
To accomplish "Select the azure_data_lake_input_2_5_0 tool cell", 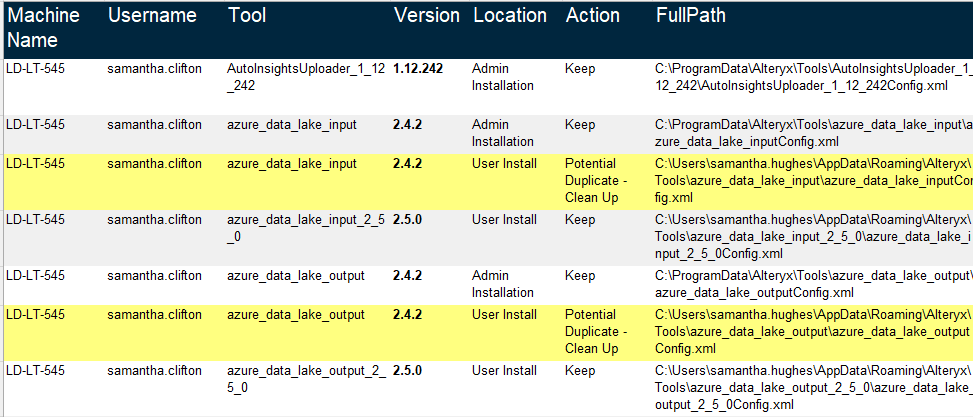I will click(306, 228).
